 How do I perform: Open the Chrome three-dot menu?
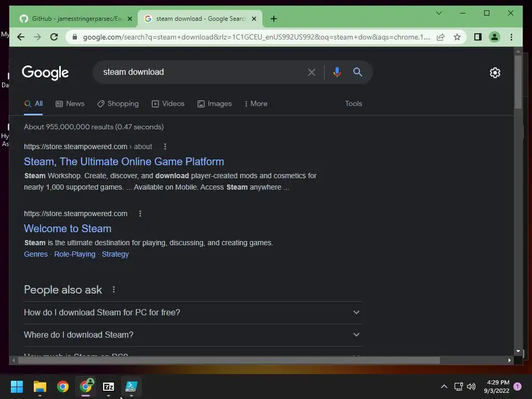point(511,37)
